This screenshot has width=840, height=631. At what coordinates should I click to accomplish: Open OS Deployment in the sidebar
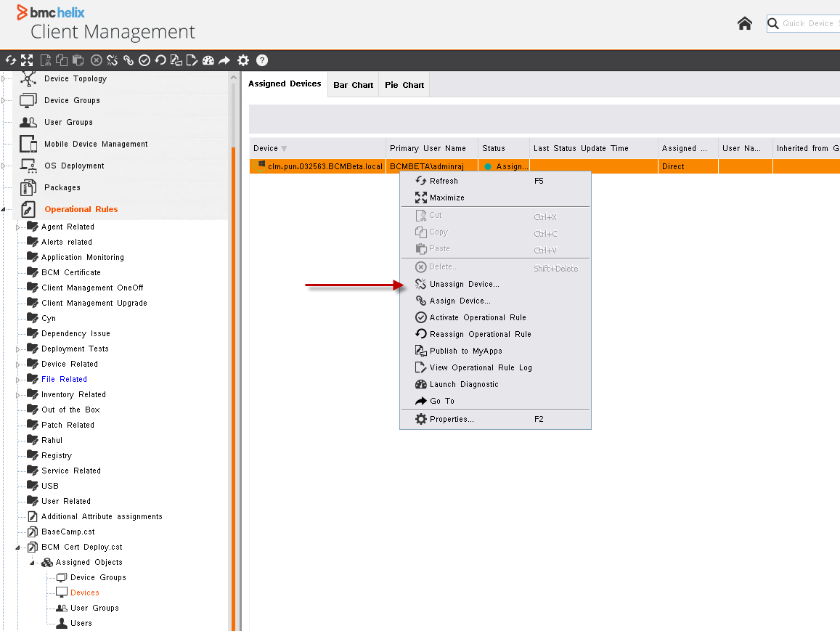coord(75,166)
